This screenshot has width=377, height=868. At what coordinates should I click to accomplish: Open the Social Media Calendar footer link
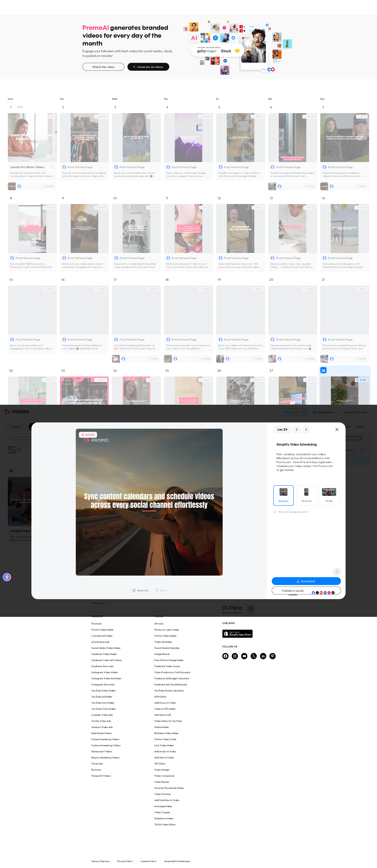(x=167, y=648)
